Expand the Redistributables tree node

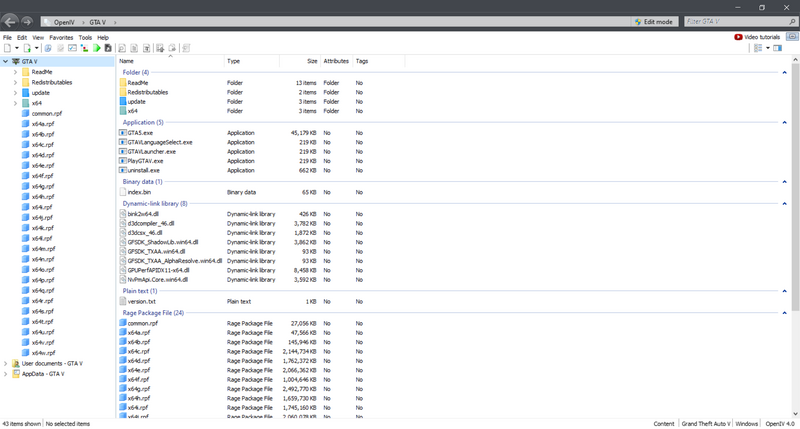(15, 82)
